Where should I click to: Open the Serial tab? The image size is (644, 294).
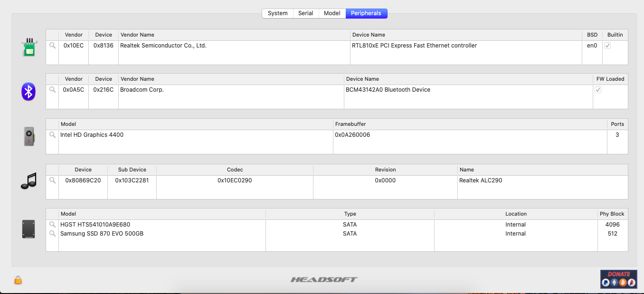(306, 13)
